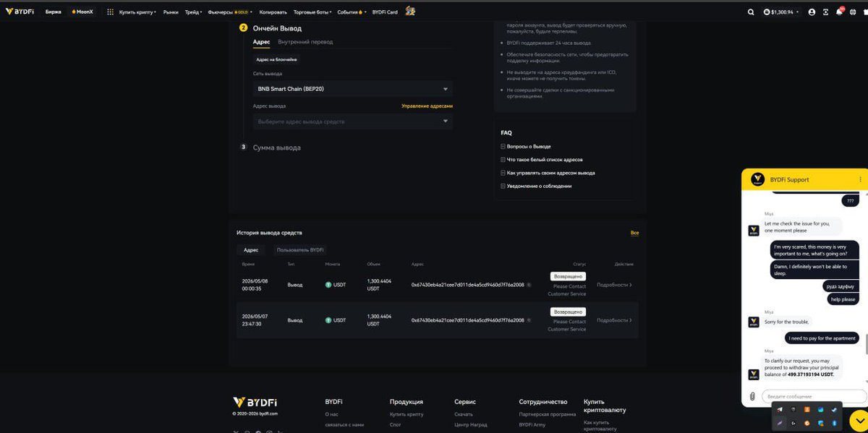Expand the BNB Smart Chain (BEP20) network dropdown
Screen dimensions: 868x433
(x=353, y=89)
